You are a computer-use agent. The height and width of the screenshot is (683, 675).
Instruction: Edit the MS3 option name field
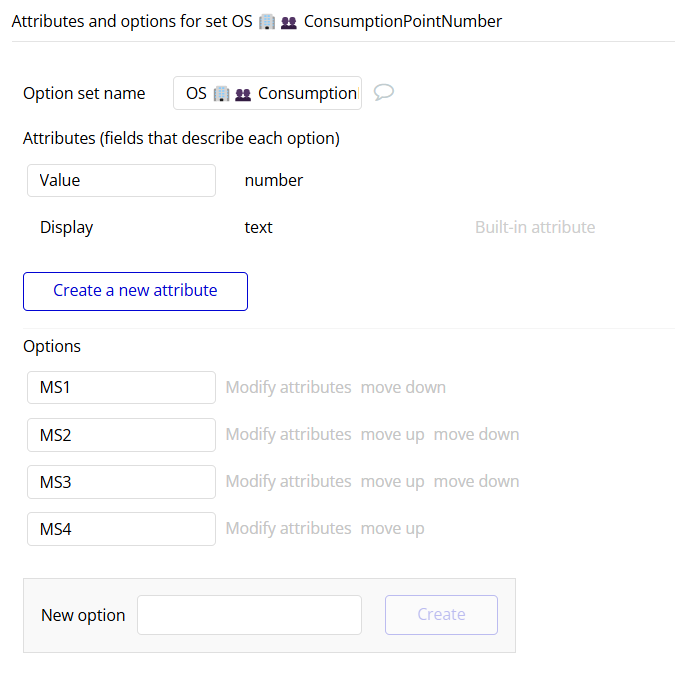pos(121,482)
